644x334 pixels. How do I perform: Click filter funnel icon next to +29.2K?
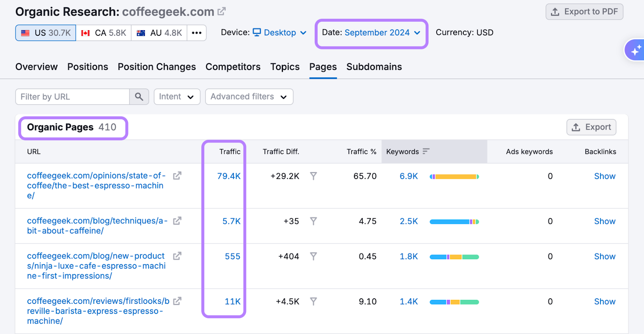click(313, 176)
